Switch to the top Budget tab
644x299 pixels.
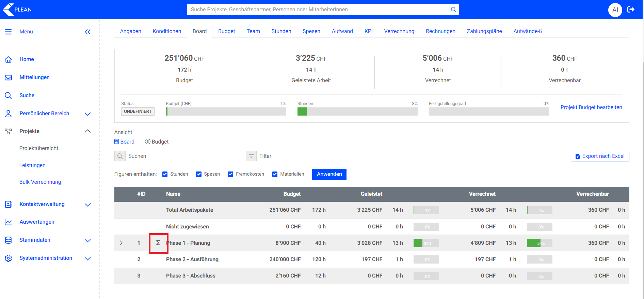[x=227, y=31]
